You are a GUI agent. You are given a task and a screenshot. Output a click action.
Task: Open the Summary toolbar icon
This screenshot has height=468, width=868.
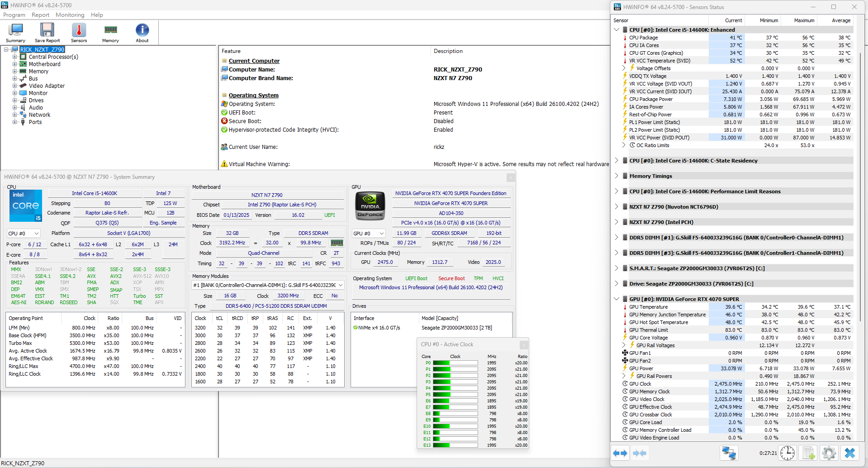pyautogui.click(x=15, y=33)
